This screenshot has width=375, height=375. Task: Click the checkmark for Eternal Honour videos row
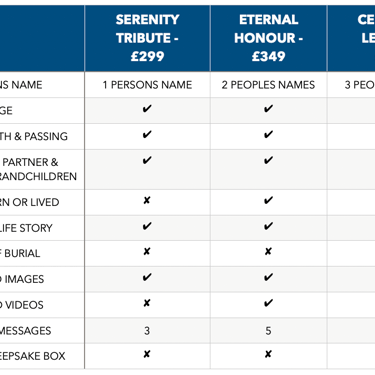pyautogui.click(x=268, y=303)
